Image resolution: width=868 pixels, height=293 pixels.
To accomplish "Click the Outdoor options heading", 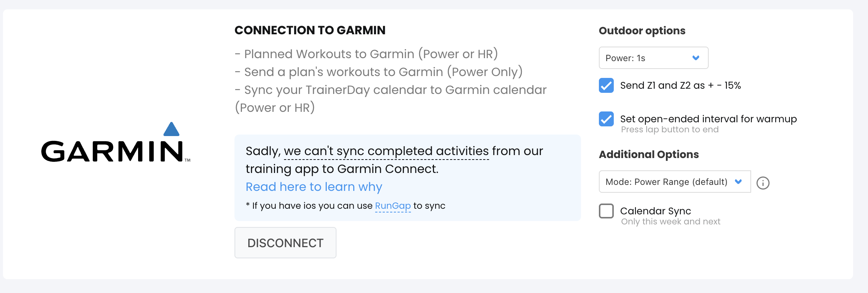I will (x=642, y=31).
